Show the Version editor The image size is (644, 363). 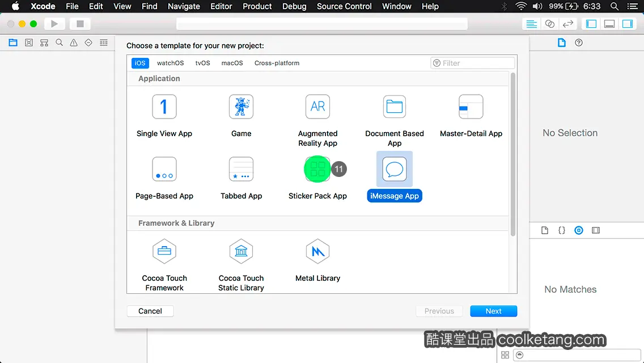pos(567,24)
